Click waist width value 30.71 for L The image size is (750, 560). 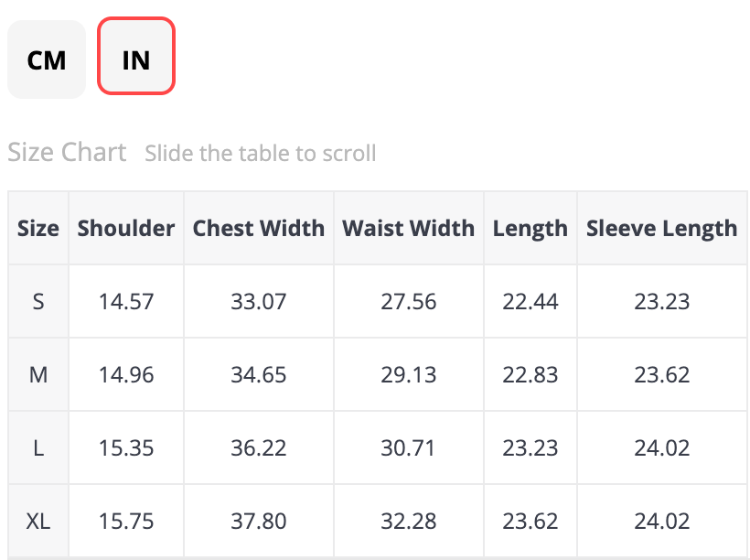tap(409, 448)
